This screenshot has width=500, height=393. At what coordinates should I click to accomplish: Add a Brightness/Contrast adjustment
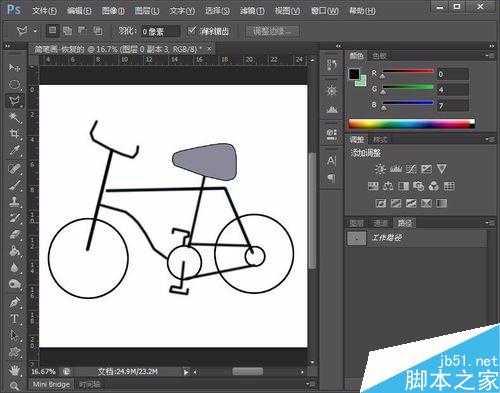[380, 169]
